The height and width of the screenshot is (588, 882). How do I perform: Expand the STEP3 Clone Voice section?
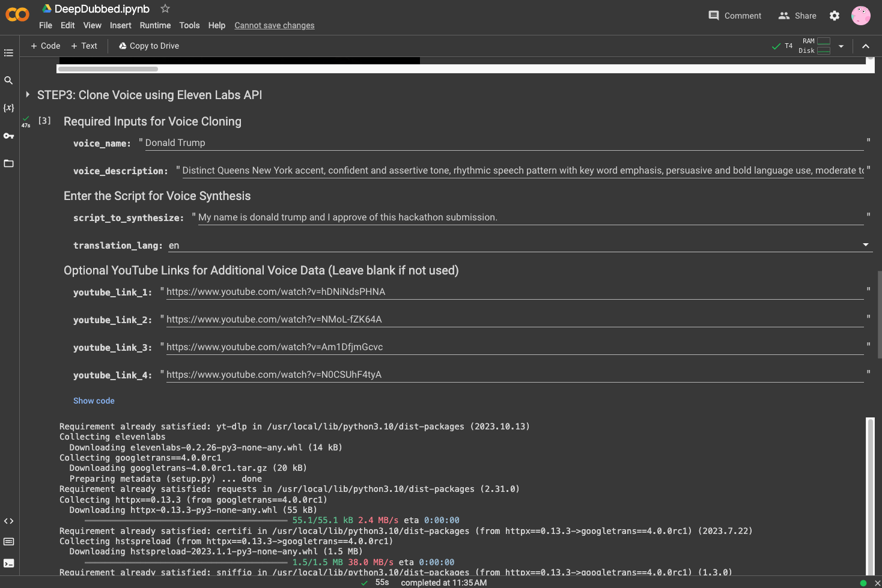(x=28, y=95)
